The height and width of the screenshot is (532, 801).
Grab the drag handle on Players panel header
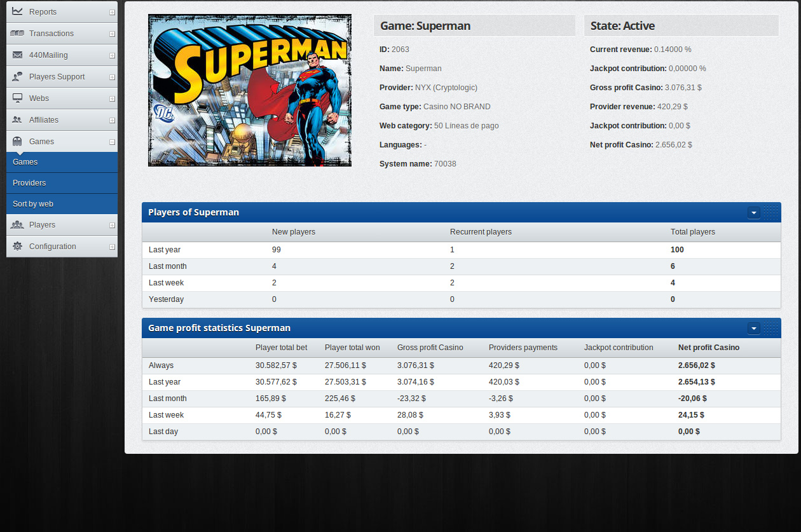(770, 213)
